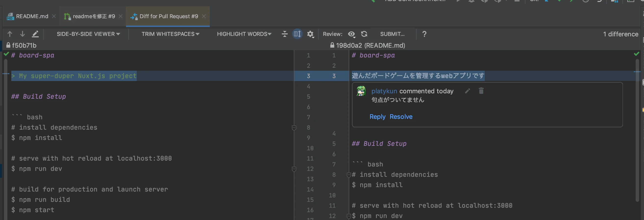Viewport: 644px width, 220px height.
Task: Open help question mark icon
Action: 424,34
